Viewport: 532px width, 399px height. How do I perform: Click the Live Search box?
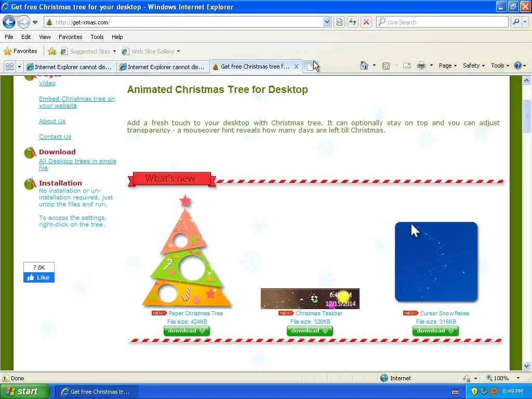[x=443, y=22]
